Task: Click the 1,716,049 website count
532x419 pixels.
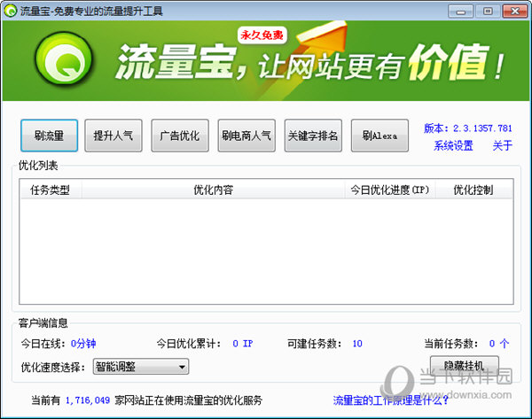Action: tap(88, 400)
